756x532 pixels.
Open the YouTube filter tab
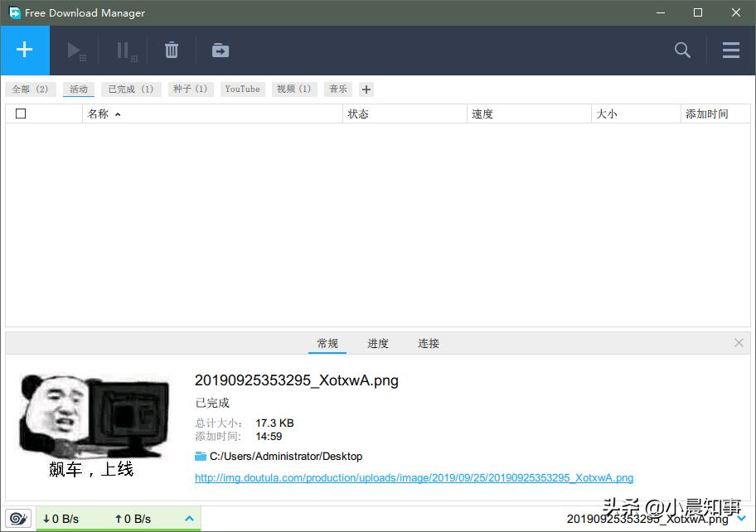tap(242, 89)
